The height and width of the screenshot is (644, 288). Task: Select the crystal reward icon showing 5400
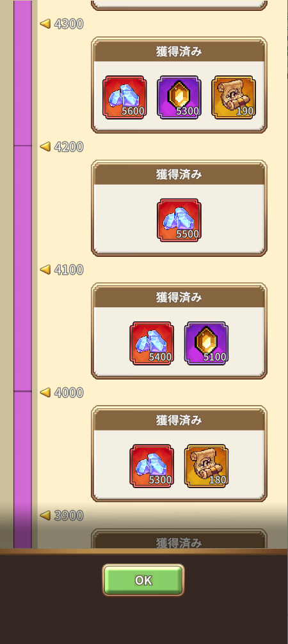[152, 343]
